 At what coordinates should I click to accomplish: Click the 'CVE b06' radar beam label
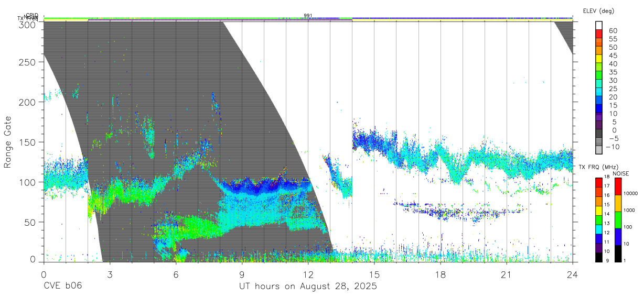click(x=62, y=287)
